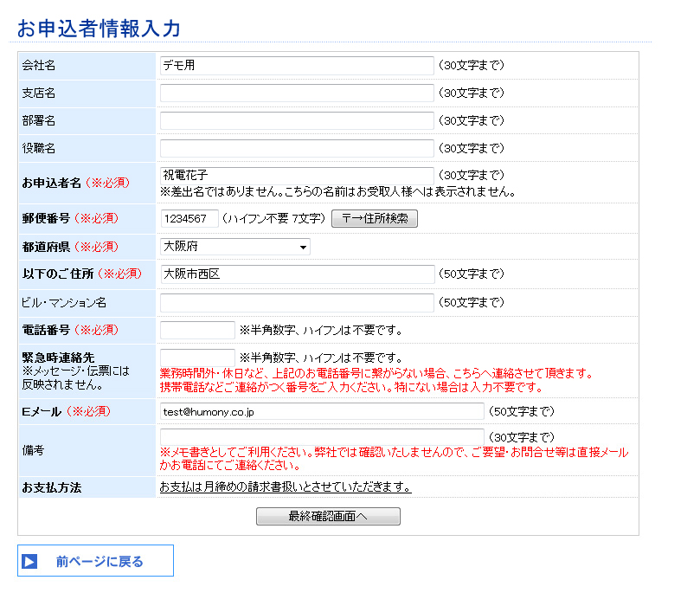Click the Eメール (※必須) label

pyautogui.click(x=66, y=411)
